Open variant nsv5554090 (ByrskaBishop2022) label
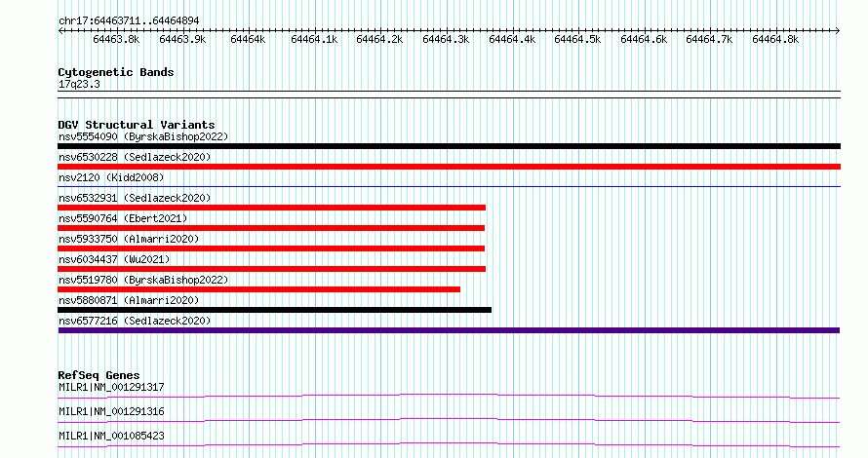Image resolution: width=868 pixels, height=458 pixels. (x=144, y=136)
